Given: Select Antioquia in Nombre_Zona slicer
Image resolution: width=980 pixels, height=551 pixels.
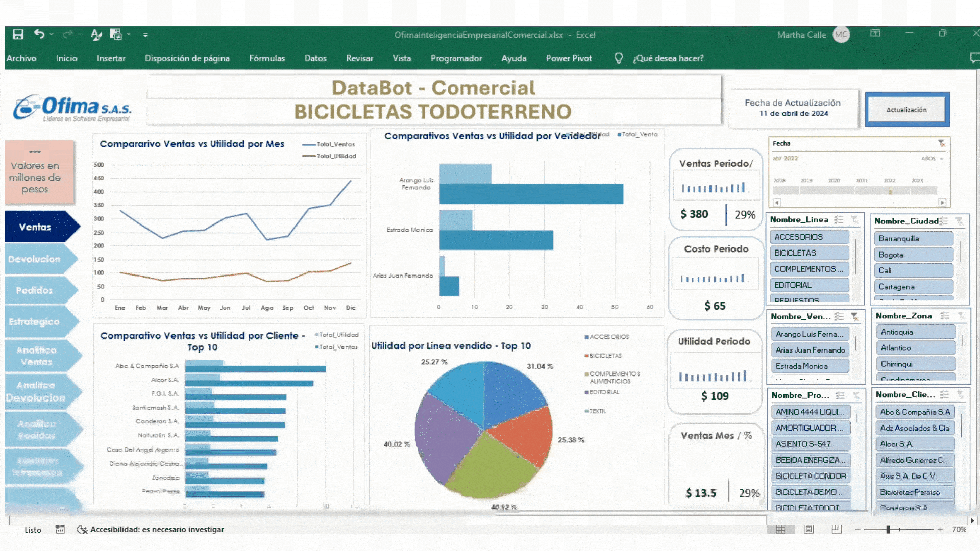Looking at the screenshot, I should [x=916, y=332].
